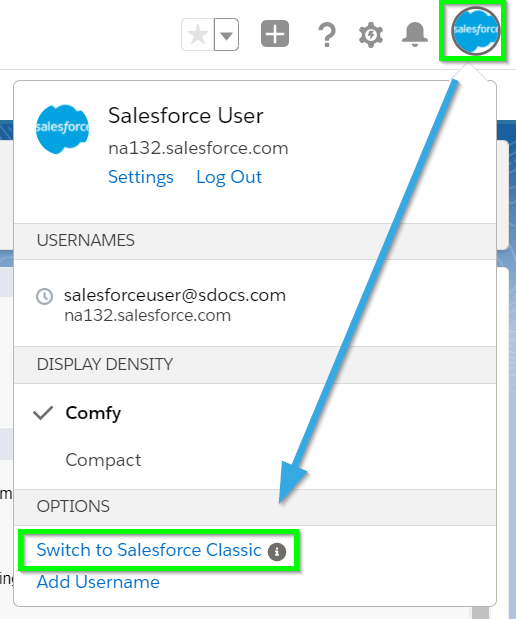Click Add Username
The width and height of the screenshot is (516, 619).
coord(98,582)
